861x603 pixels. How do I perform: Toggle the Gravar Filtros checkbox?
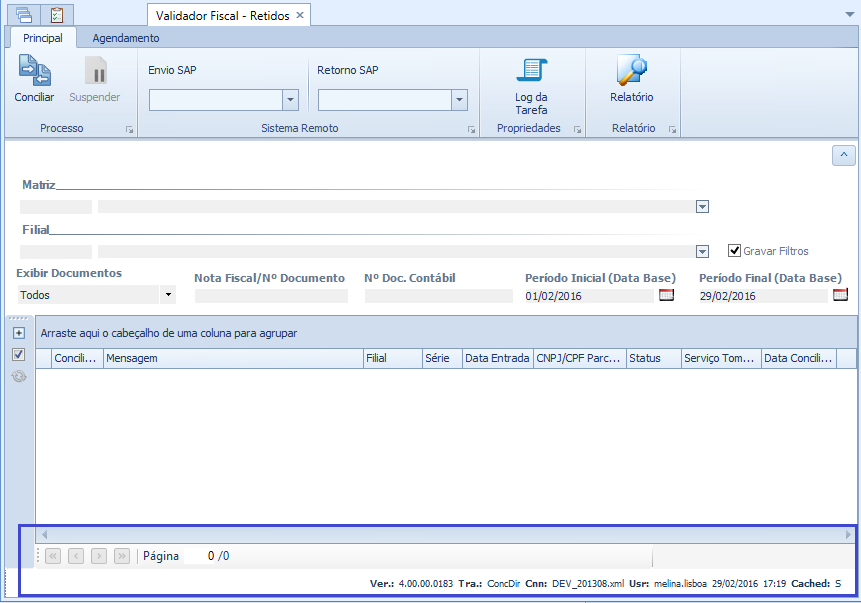pos(734,251)
